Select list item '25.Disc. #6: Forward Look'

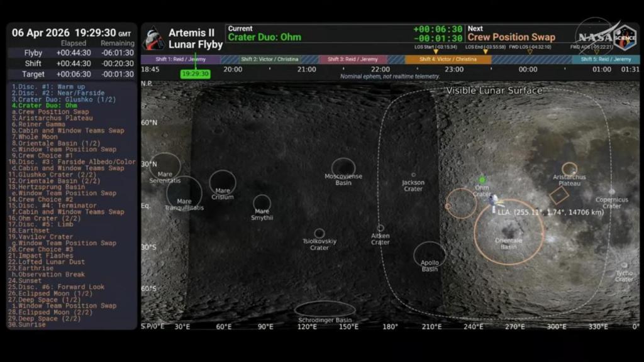point(56,287)
